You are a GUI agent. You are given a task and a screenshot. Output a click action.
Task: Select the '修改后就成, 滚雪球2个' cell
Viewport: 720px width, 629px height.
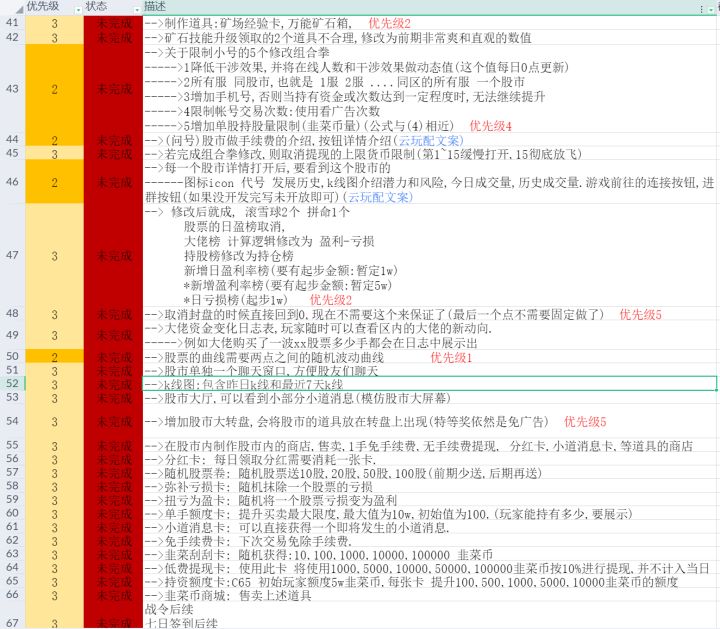(431, 255)
